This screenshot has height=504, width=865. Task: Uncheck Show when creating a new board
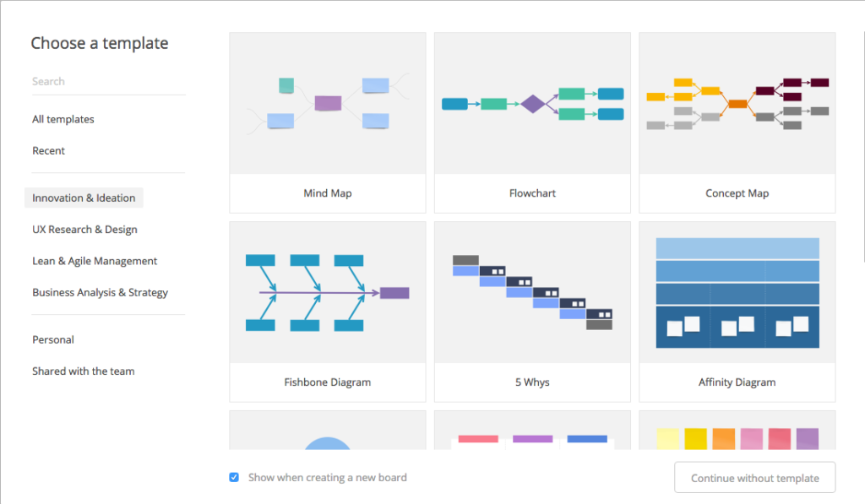235,478
